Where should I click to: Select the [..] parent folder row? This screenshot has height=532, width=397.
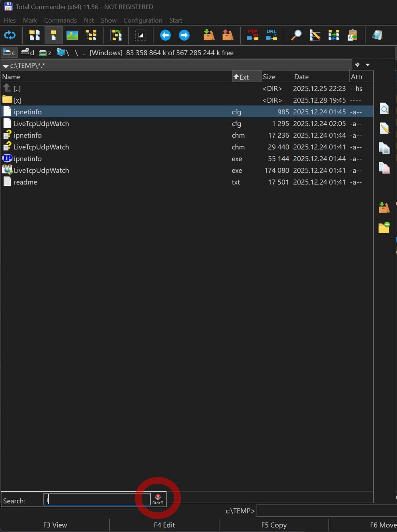coord(187,89)
